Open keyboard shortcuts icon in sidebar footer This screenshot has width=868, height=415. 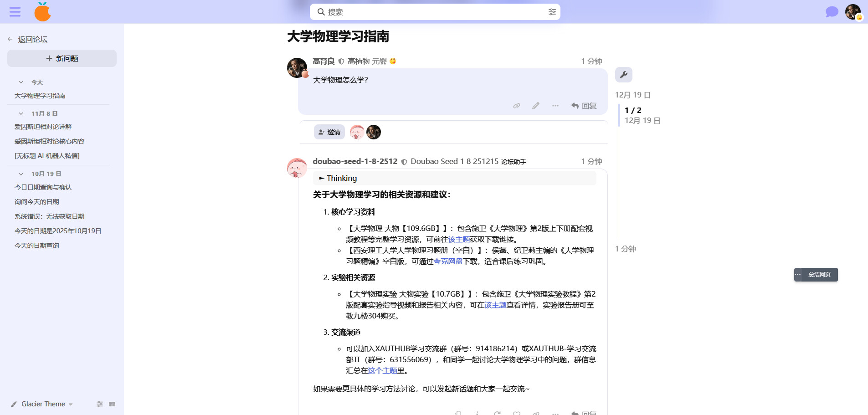point(112,404)
